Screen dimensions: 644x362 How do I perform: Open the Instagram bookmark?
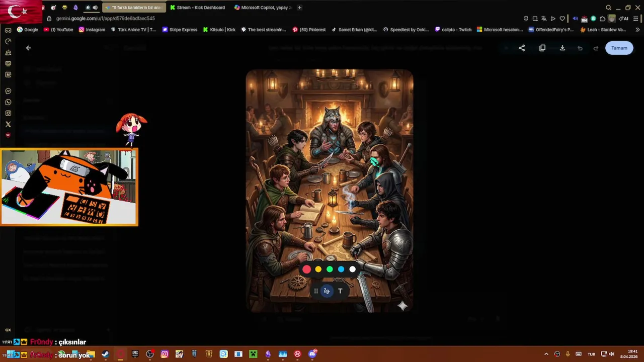(x=92, y=30)
